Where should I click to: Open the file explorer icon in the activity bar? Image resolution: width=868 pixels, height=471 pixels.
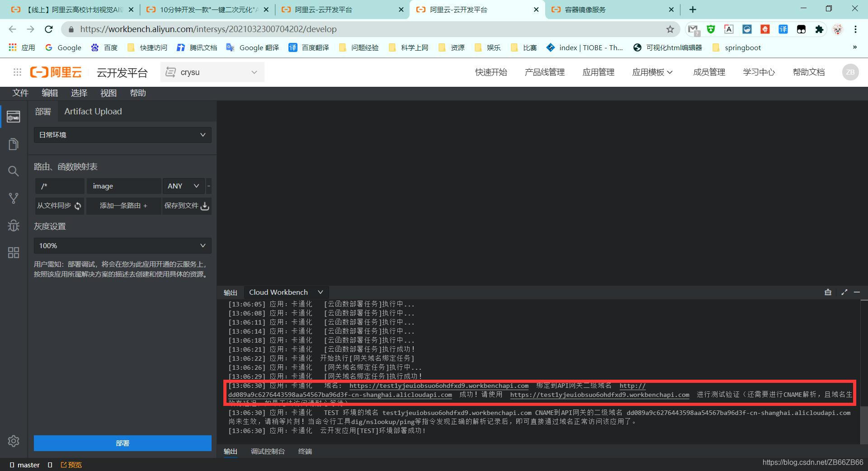tap(14, 144)
